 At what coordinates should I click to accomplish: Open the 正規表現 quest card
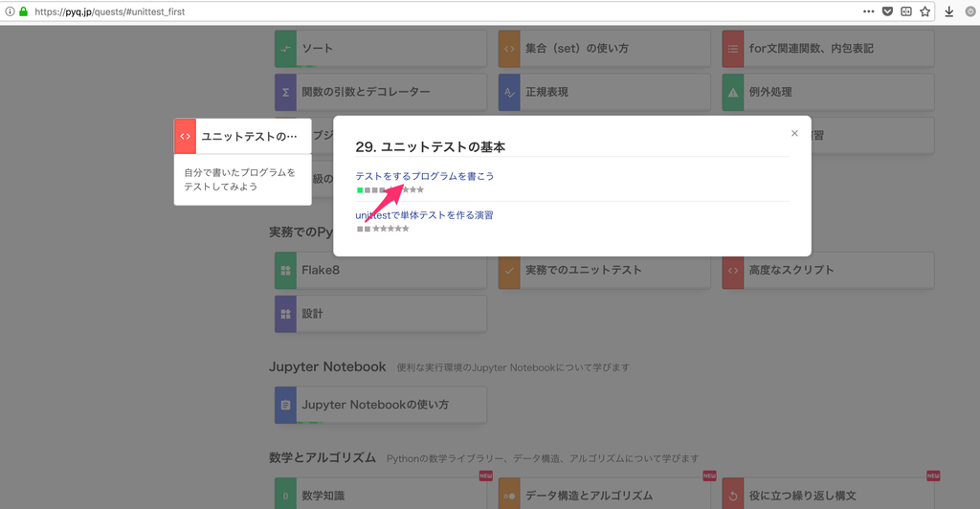[605, 93]
